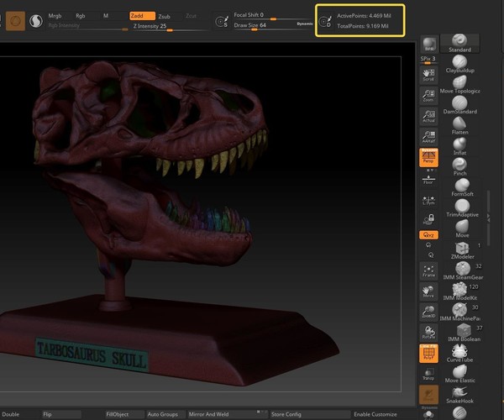Enable Zsub sculpt mode
This screenshot has width=504, height=420.
click(x=165, y=17)
